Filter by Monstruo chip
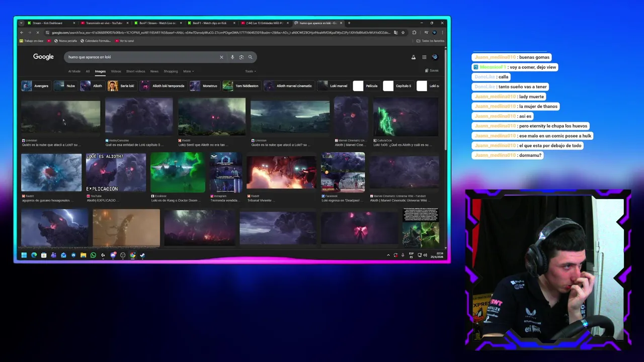The height and width of the screenshot is (362, 644). [204, 86]
